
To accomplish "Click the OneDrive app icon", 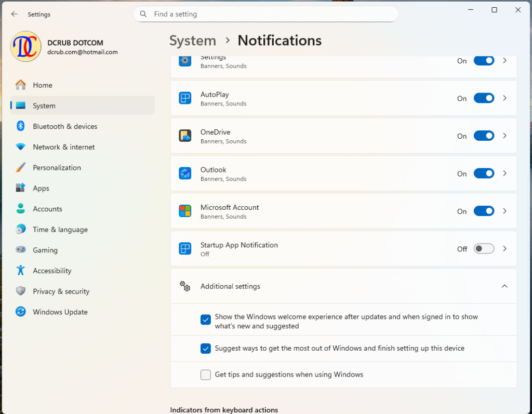I will [185, 136].
